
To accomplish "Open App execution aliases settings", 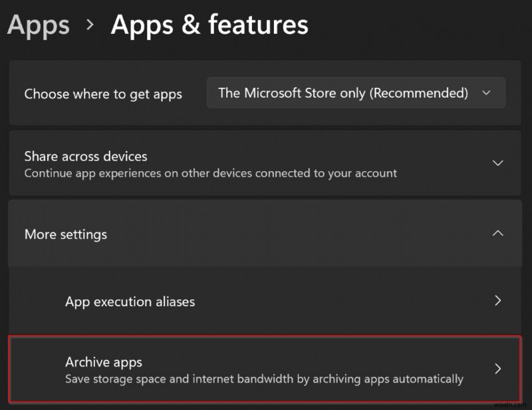I will click(266, 302).
